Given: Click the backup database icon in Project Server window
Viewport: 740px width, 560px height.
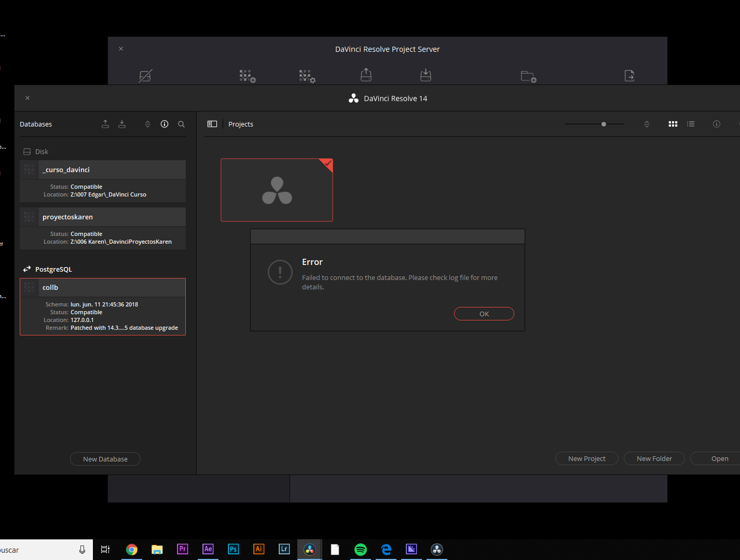Looking at the screenshot, I should point(366,75).
